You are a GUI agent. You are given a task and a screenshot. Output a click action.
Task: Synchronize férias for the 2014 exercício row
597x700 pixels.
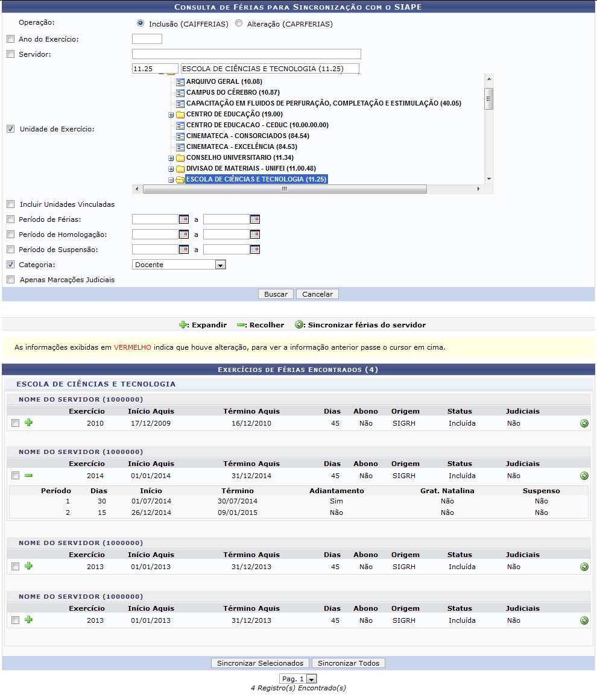[x=584, y=476]
